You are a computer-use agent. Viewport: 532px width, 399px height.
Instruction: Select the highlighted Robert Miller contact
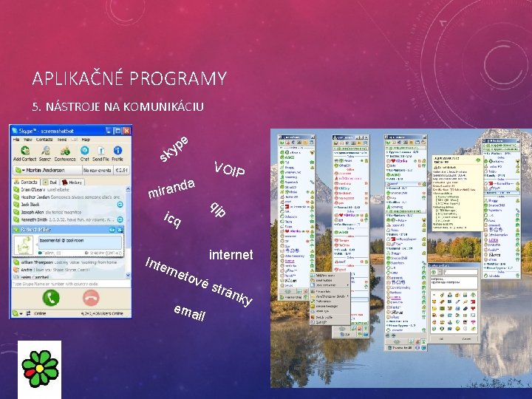pos(68,230)
